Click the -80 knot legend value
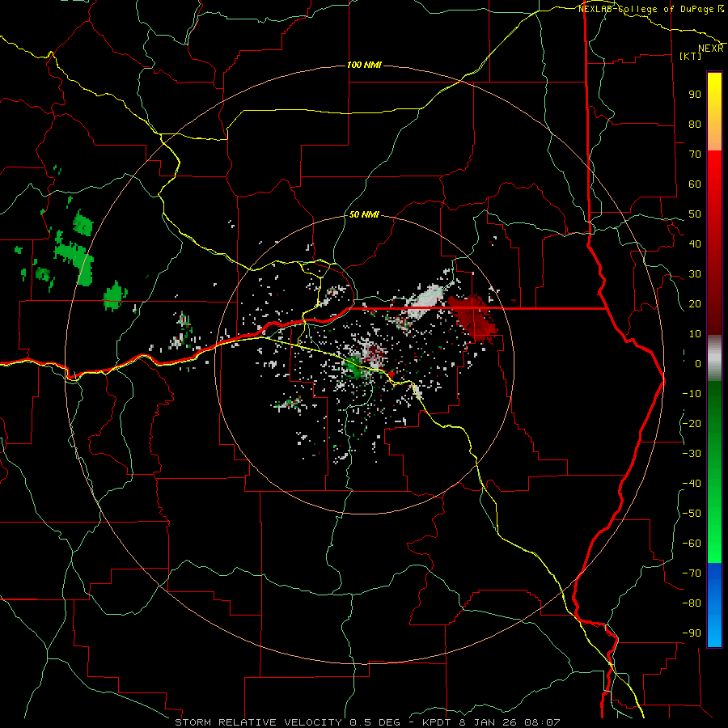This screenshot has height=728, width=728. point(692,603)
